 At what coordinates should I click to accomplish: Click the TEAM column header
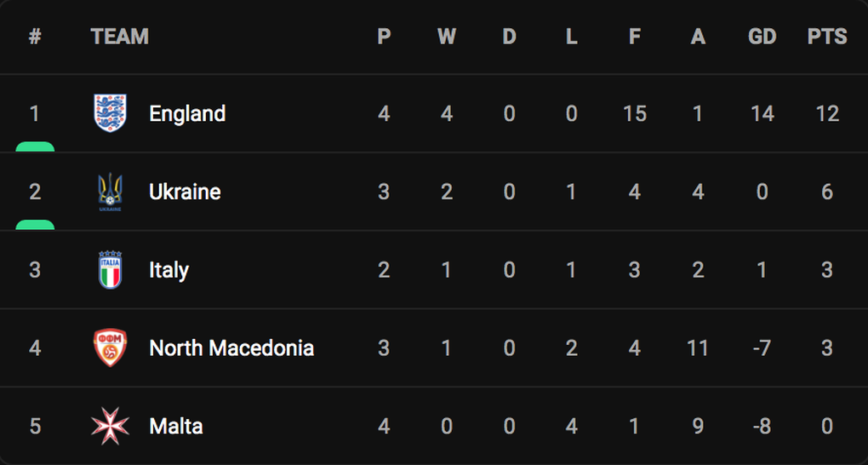point(120,37)
